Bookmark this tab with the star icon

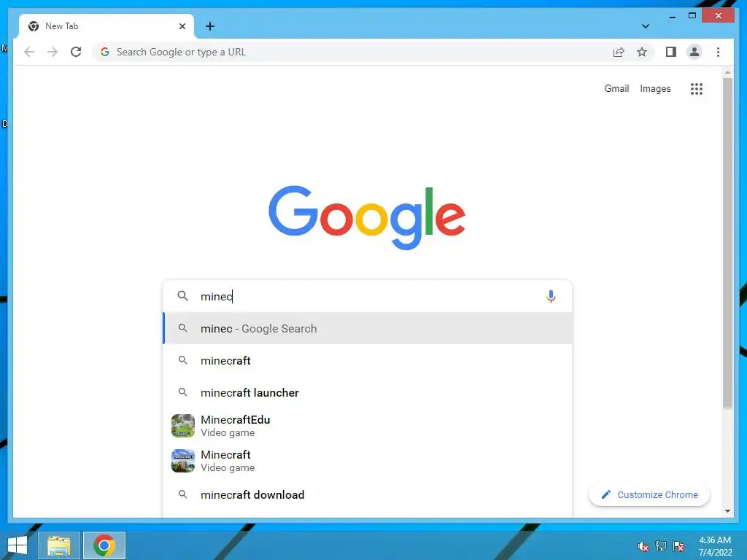tap(642, 52)
